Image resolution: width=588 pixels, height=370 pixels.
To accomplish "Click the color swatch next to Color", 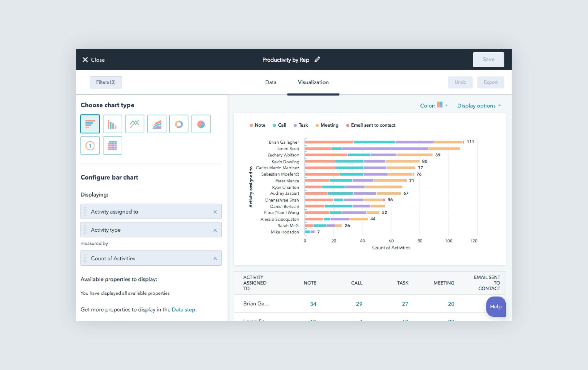I will 440,105.
